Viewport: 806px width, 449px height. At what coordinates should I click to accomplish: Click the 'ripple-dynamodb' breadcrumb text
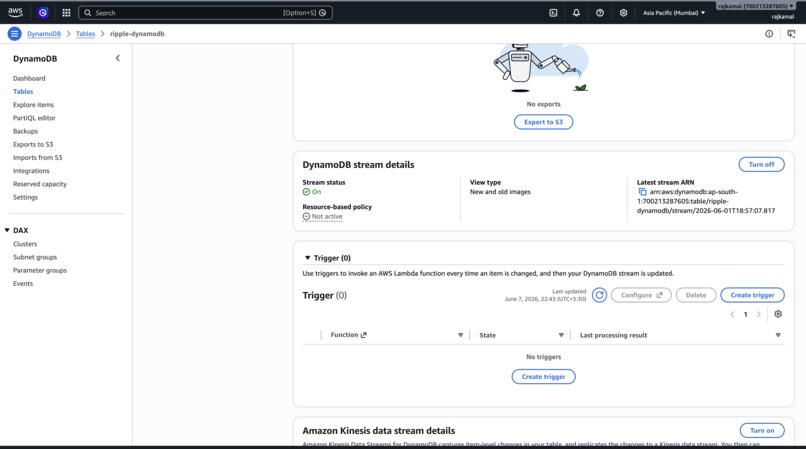tap(137, 34)
